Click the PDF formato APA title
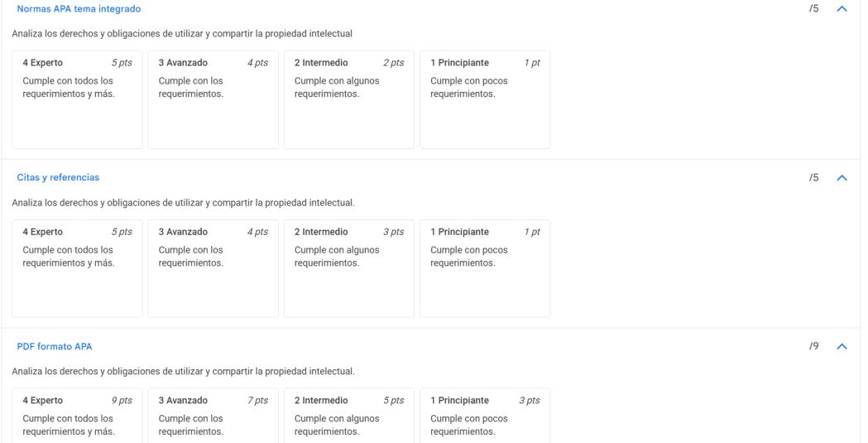The image size is (868, 443). (55, 346)
